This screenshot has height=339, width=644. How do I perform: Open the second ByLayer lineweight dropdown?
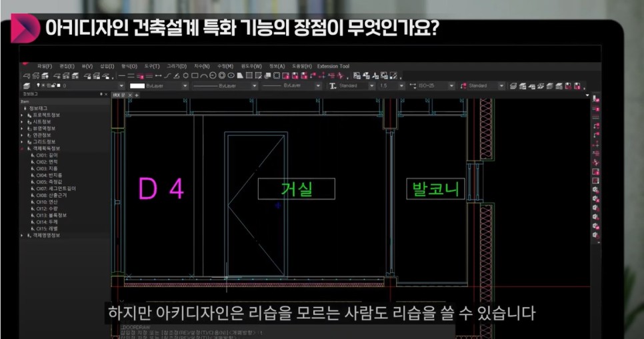318,86
